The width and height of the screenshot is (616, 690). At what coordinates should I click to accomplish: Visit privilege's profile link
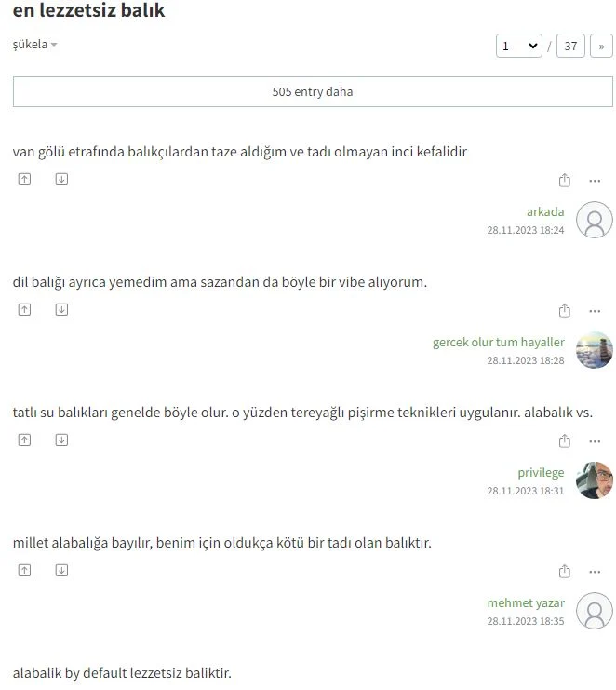541,472
